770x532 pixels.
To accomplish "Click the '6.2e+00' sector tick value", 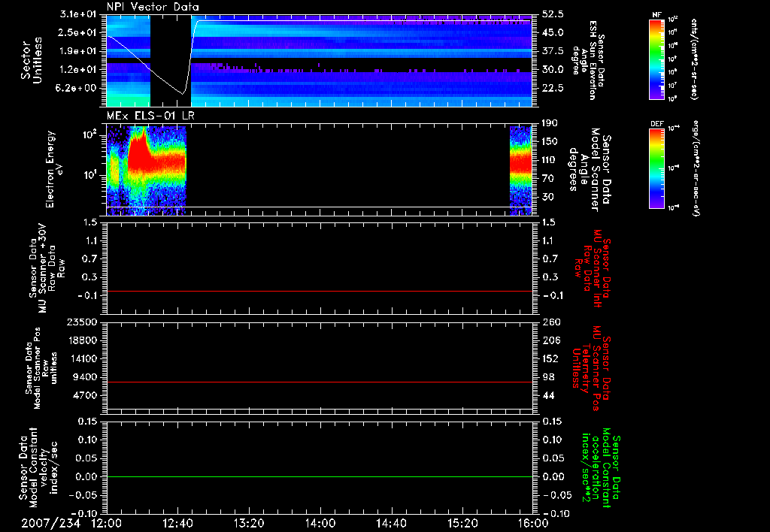I will (77, 88).
